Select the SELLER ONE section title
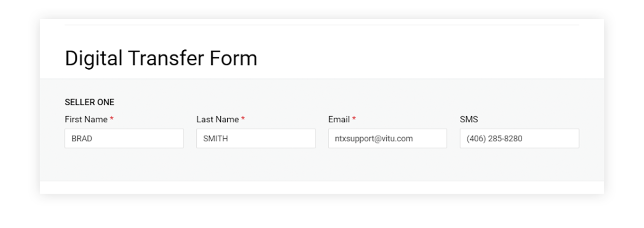The image size is (644, 228). [x=89, y=102]
